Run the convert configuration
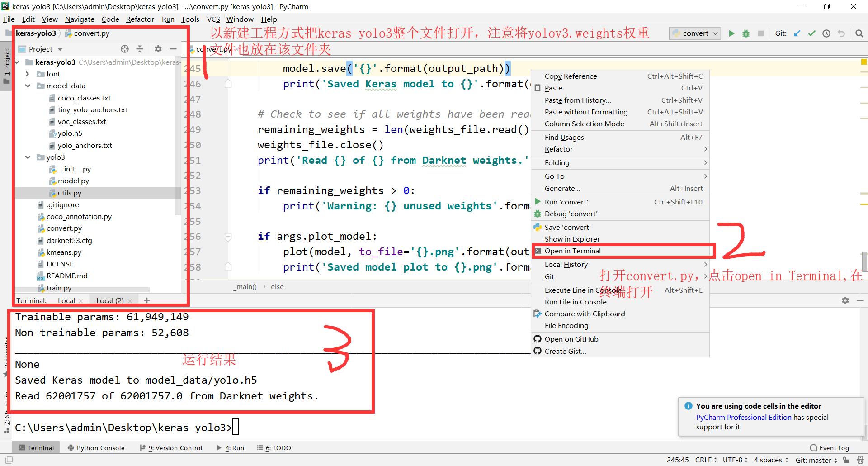Screen dimensions: 868x466 pyautogui.click(x=731, y=33)
